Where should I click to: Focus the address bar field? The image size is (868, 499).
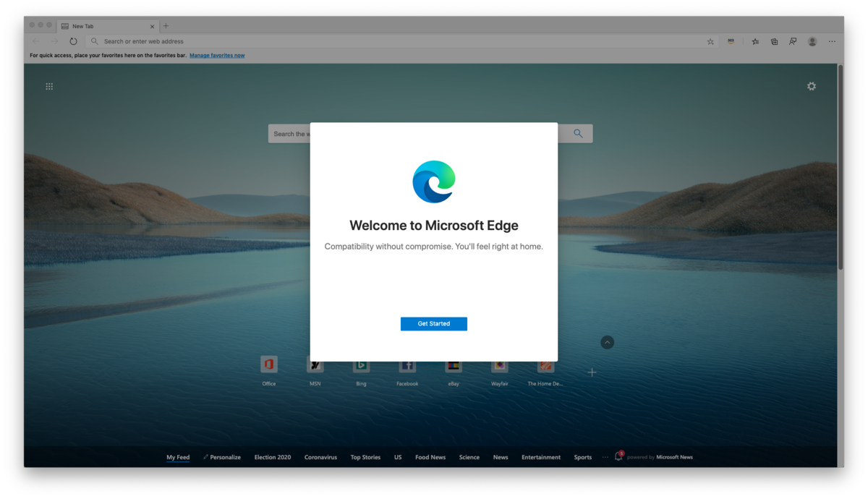tap(401, 41)
